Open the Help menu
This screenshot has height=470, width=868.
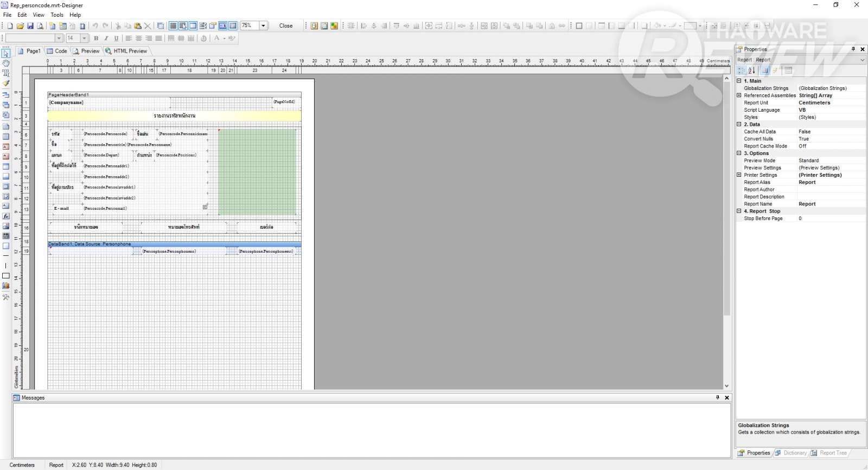(75, 15)
